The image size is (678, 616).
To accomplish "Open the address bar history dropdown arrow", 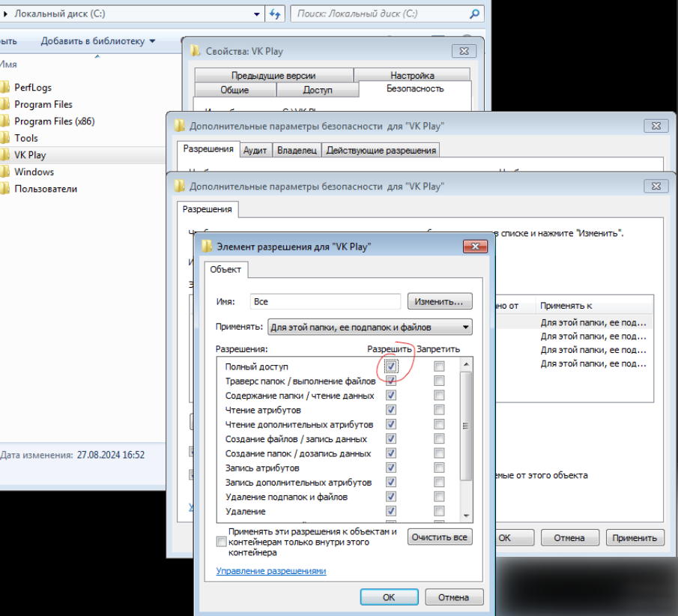I will 257,13.
